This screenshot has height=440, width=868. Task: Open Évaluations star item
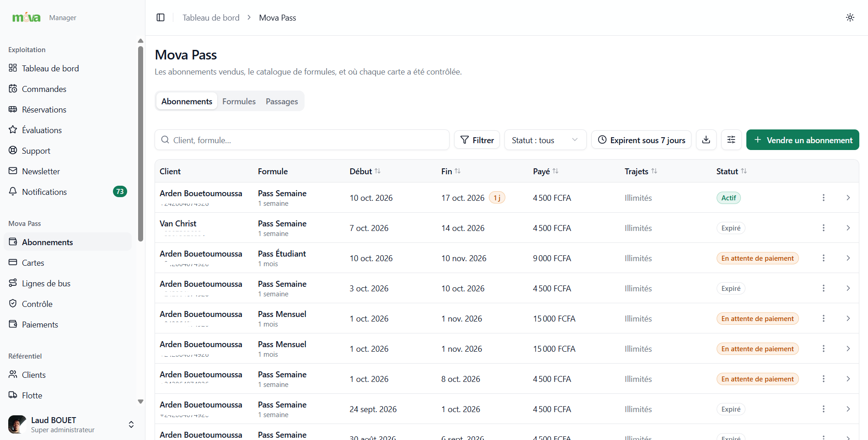(68, 130)
